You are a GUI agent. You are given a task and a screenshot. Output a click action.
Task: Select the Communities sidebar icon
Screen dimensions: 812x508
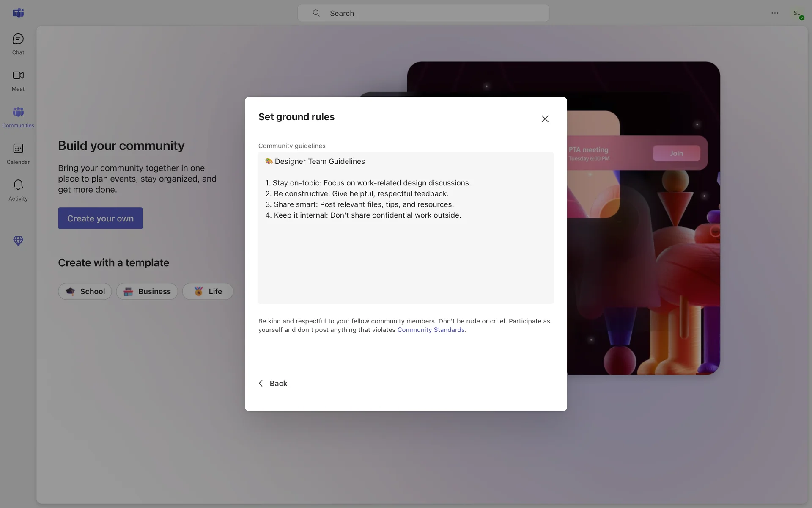[18, 112]
